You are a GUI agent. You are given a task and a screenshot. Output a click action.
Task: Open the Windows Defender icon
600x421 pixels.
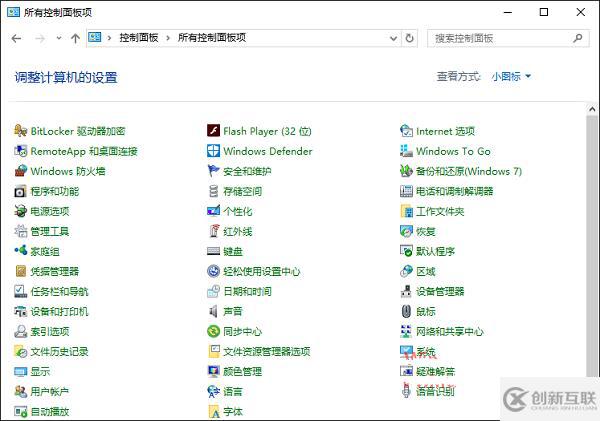(x=213, y=151)
